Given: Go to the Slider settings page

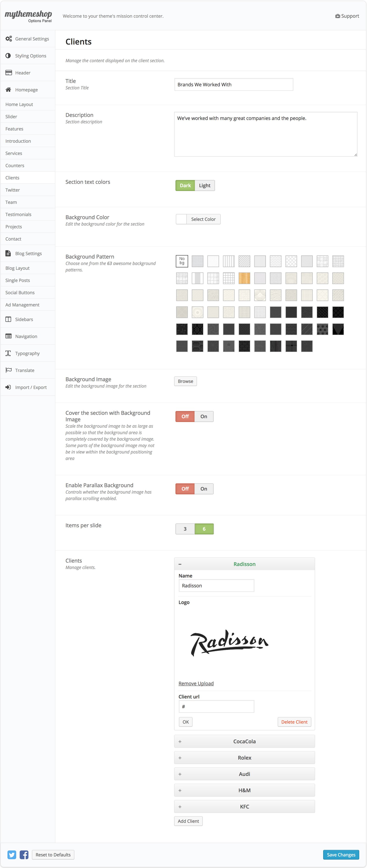Looking at the screenshot, I should tap(11, 117).
